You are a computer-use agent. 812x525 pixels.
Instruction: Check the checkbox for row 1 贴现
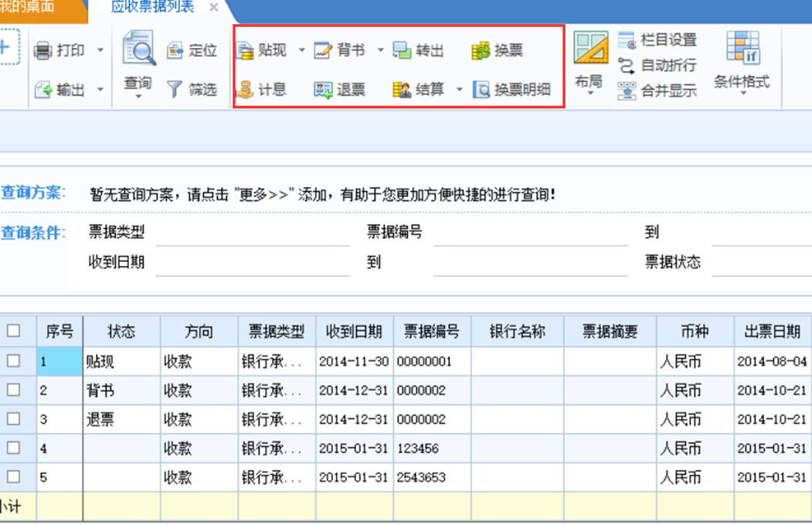13,361
